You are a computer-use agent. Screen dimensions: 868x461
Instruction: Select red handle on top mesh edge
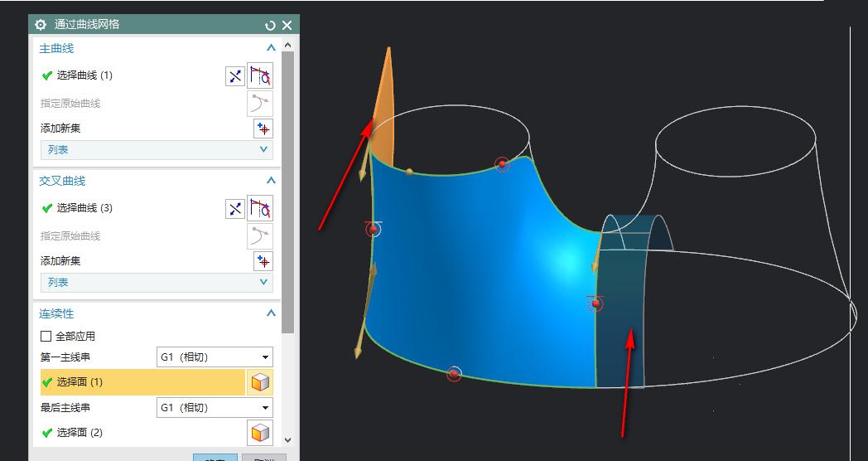502,164
